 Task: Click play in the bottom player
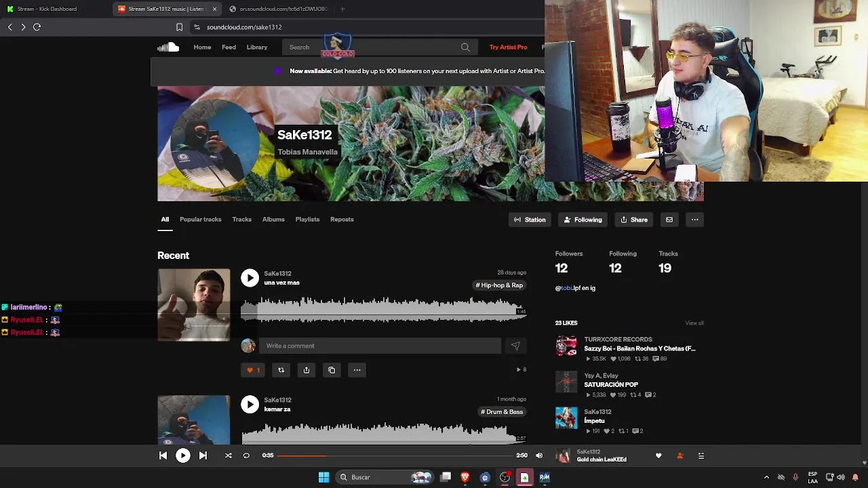183,455
